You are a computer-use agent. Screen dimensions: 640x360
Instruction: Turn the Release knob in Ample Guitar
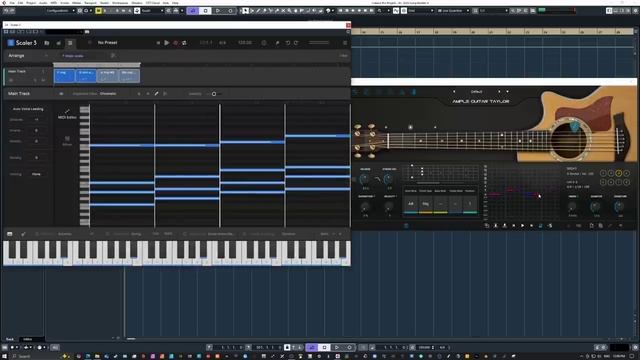(364, 178)
